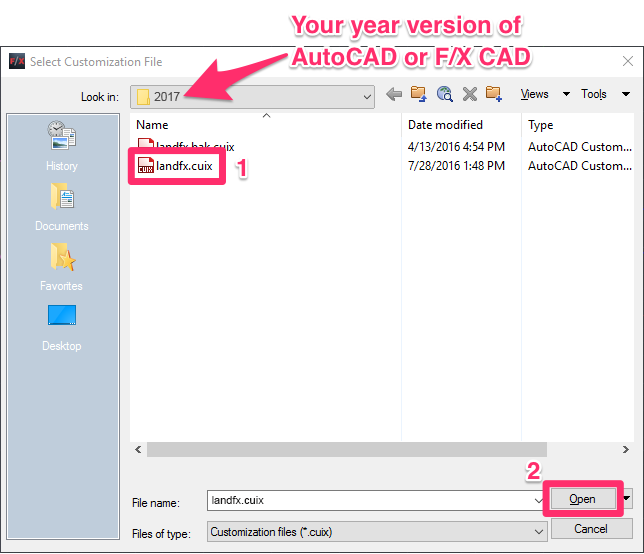The image size is (644, 554).
Task: Click the F/X icon in the title bar
Action: [17, 62]
